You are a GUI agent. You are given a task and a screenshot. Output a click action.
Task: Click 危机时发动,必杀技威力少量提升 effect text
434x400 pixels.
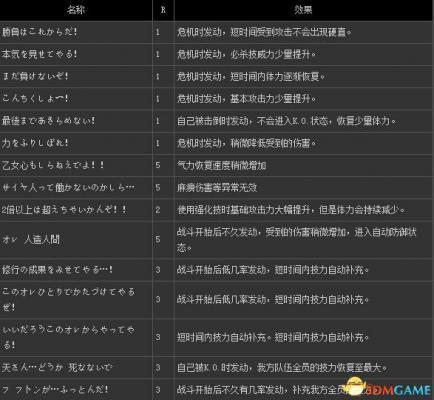coord(246,54)
